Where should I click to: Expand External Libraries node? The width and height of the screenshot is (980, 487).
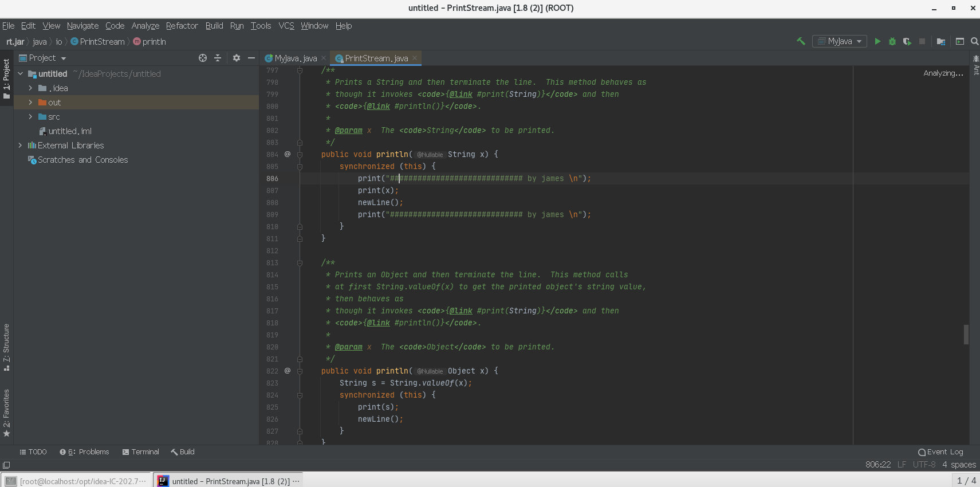[21, 146]
